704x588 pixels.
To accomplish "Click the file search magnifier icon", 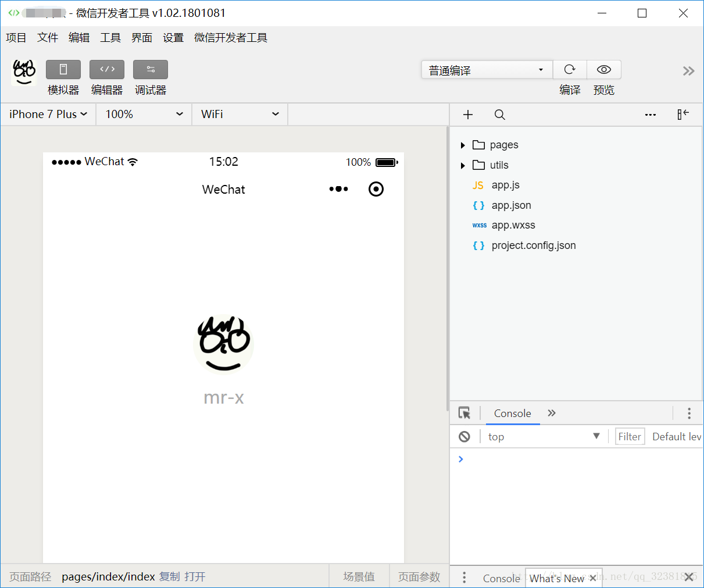I will click(499, 115).
